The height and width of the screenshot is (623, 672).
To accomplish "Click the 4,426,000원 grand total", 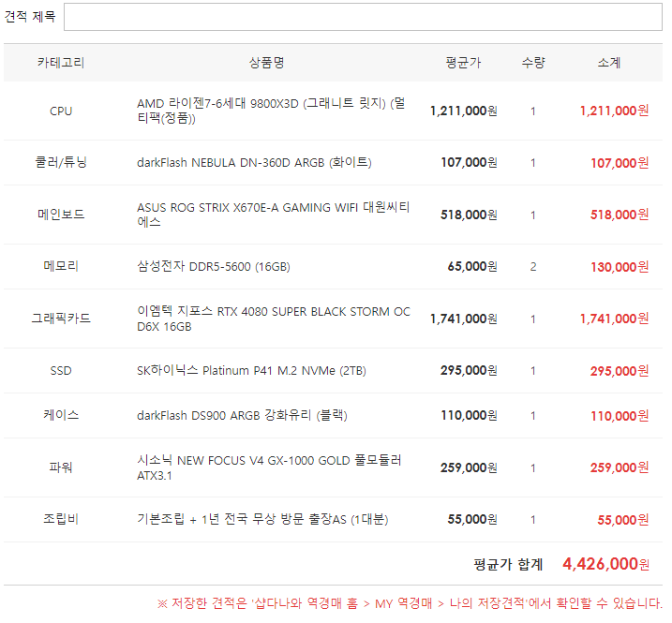I will click(606, 564).
